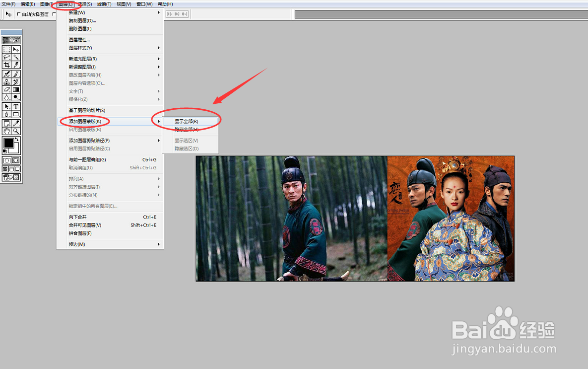Open foreground color black swatch
This screenshot has height=369, width=588.
(x=8, y=142)
